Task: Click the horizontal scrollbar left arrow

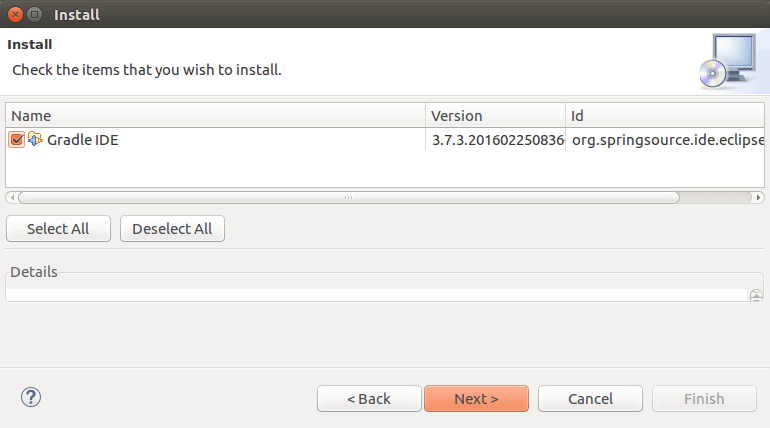Action: click(11, 198)
